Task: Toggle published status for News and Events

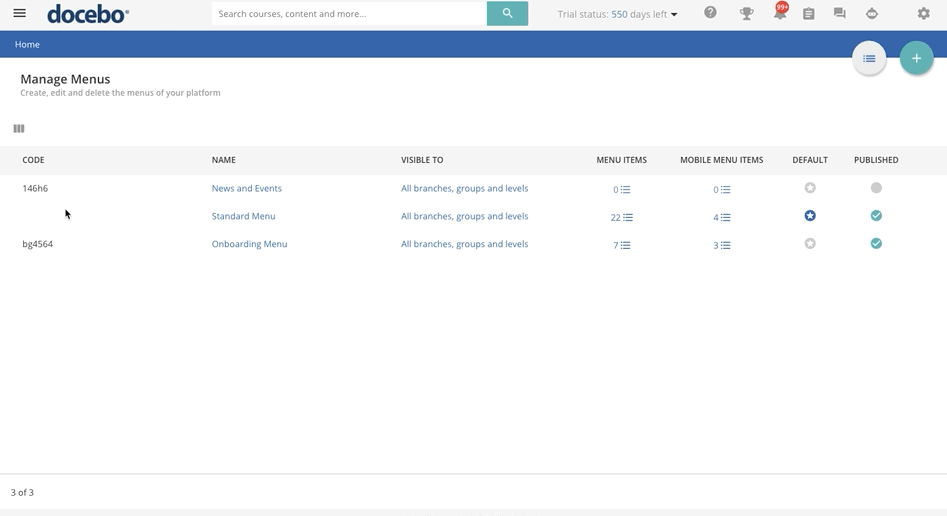Action: [876, 188]
